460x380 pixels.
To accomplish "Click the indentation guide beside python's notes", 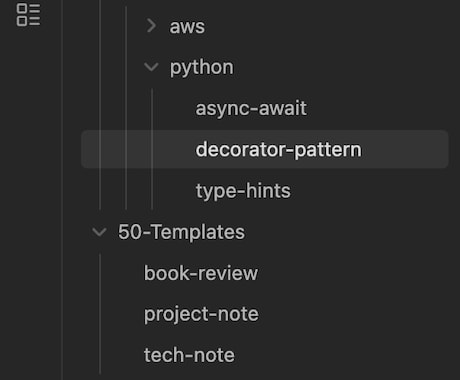I will (x=152, y=149).
